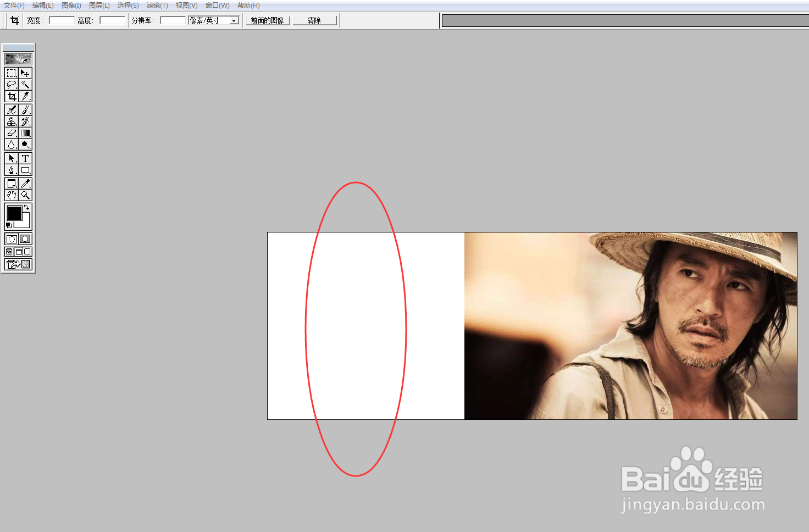Select the Rectangle shape tool
Screen dimensions: 809x532
[x=25, y=170]
